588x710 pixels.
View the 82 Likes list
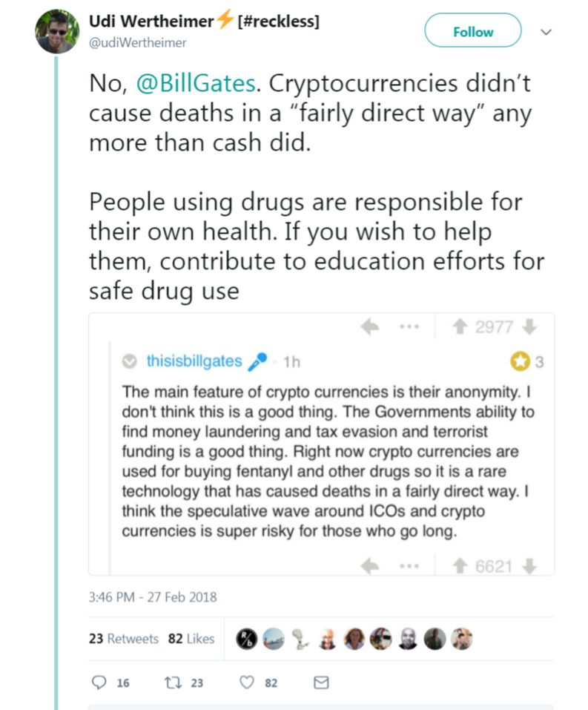point(192,638)
